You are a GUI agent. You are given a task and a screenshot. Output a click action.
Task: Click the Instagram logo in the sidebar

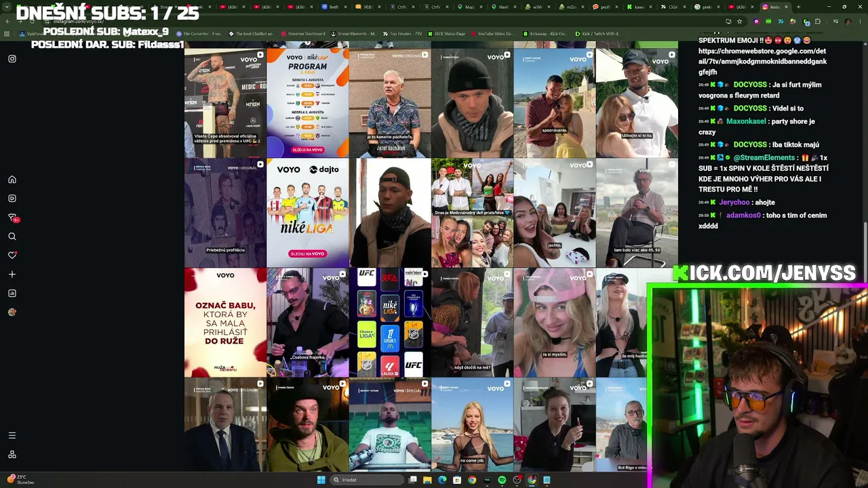[x=12, y=59]
